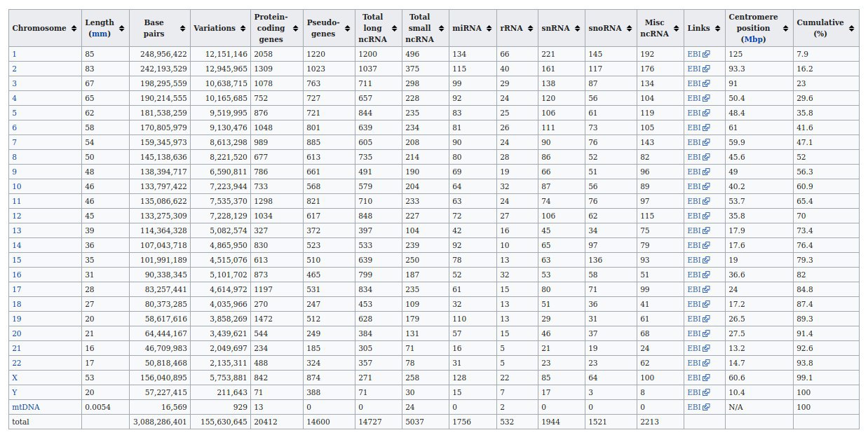Open chromosome 7 link
Image resolution: width=868 pixels, height=435 pixels.
[13, 142]
